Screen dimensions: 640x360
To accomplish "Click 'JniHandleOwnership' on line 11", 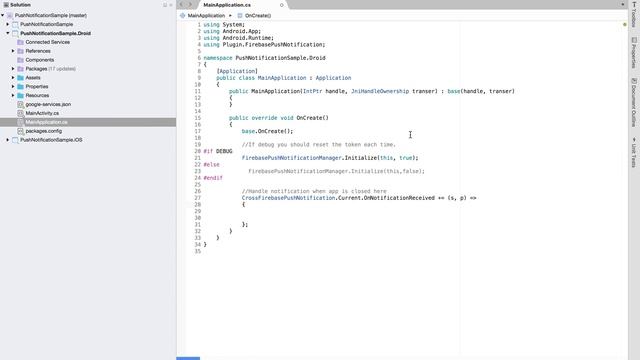I will click(x=380, y=91).
